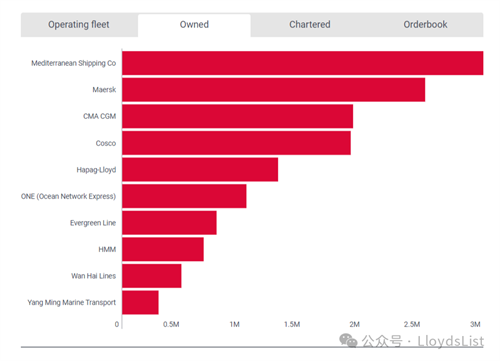Click the 3M axis tick label
The width and height of the screenshot is (500, 361).
(x=475, y=324)
